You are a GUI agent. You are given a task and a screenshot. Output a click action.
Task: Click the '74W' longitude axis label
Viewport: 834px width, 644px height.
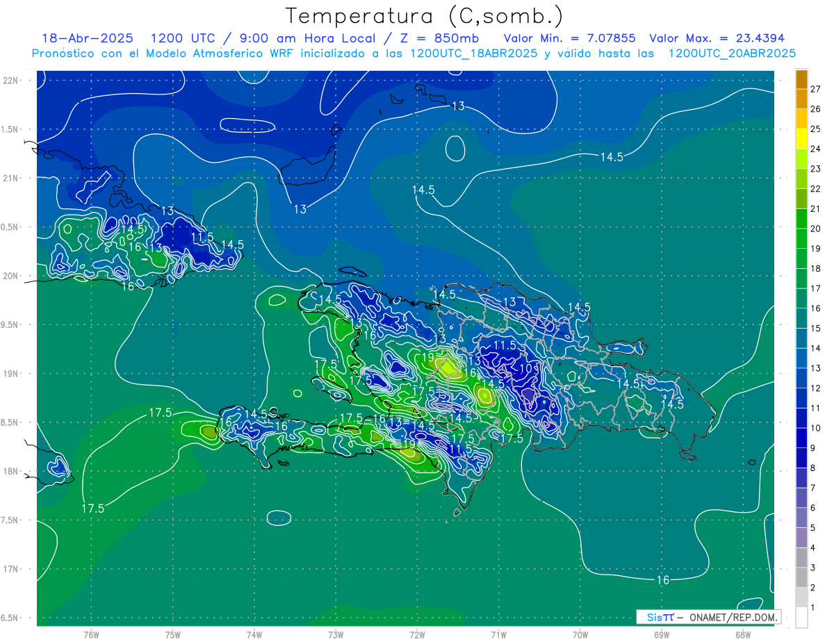[254, 634]
